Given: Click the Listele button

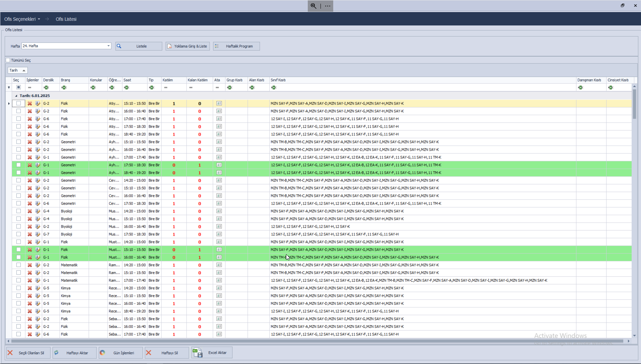Looking at the screenshot, I should (x=139, y=46).
